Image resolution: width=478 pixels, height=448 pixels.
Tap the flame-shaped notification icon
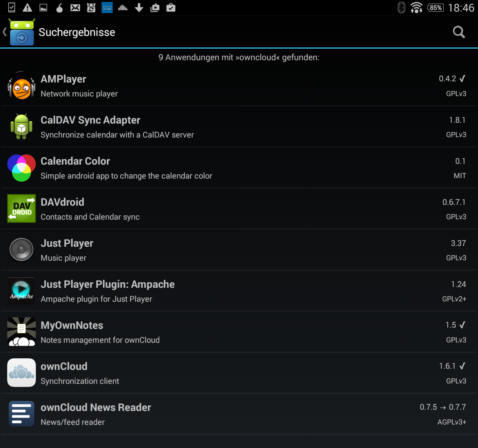click(x=59, y=8)
